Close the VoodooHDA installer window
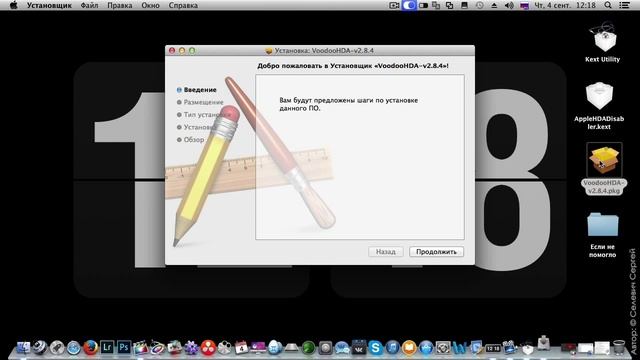Image resolution: width=640 pixels, height=360 pixels. click(172, 51)
